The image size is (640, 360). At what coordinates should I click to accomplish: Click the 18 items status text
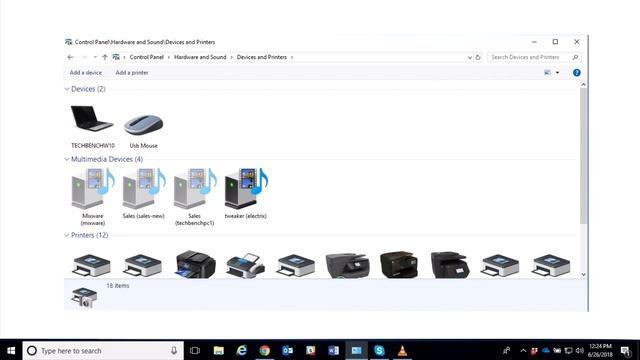coord(118,286)
